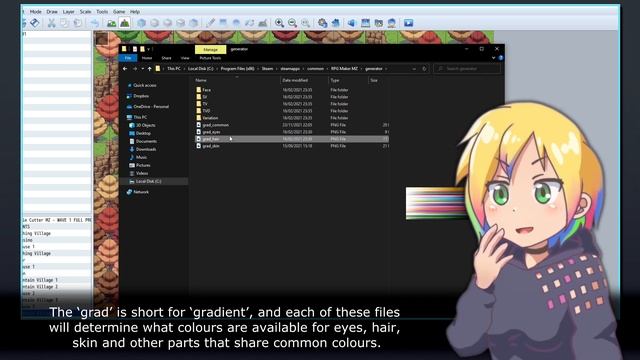Click the yellow Manage contextual tab
Screen dimensions: 640x360
[x=211, y=49]
